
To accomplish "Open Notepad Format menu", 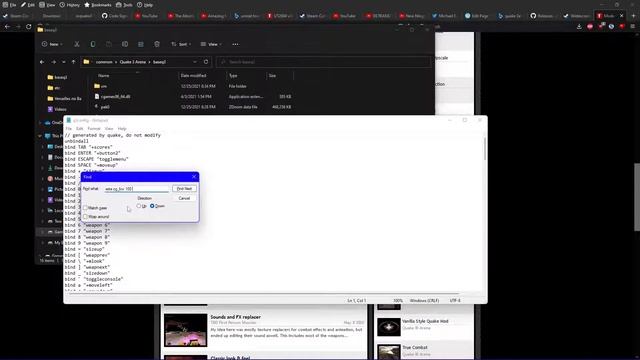I will pyautogui.click(x=93, y=129).
